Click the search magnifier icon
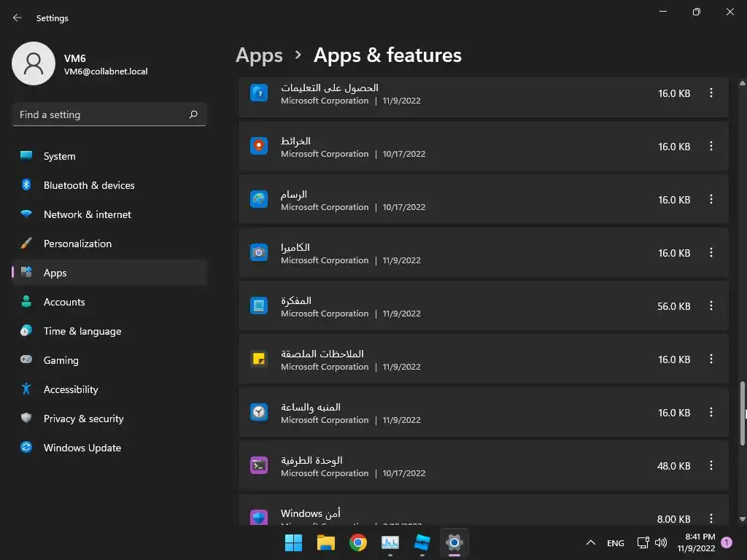 coord(193,114)
